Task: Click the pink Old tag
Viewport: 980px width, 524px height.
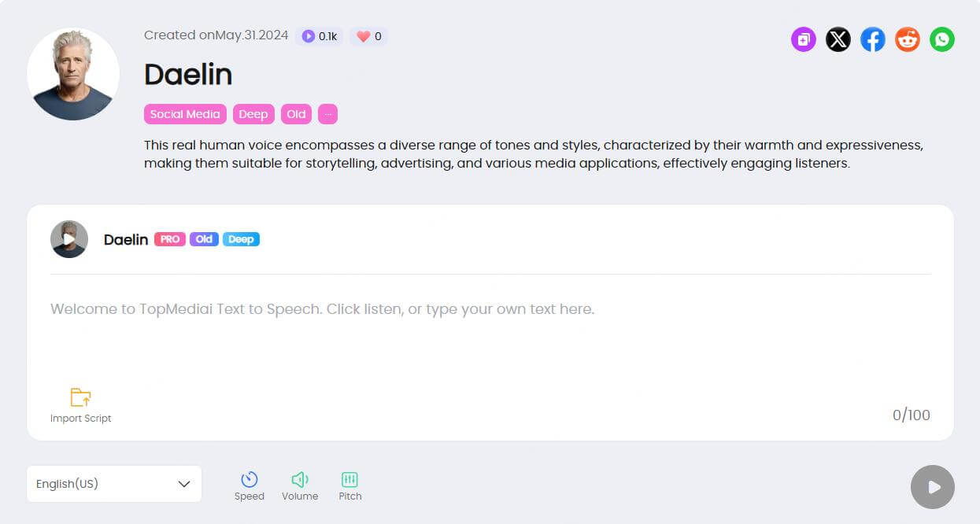Action: (296, 114)
